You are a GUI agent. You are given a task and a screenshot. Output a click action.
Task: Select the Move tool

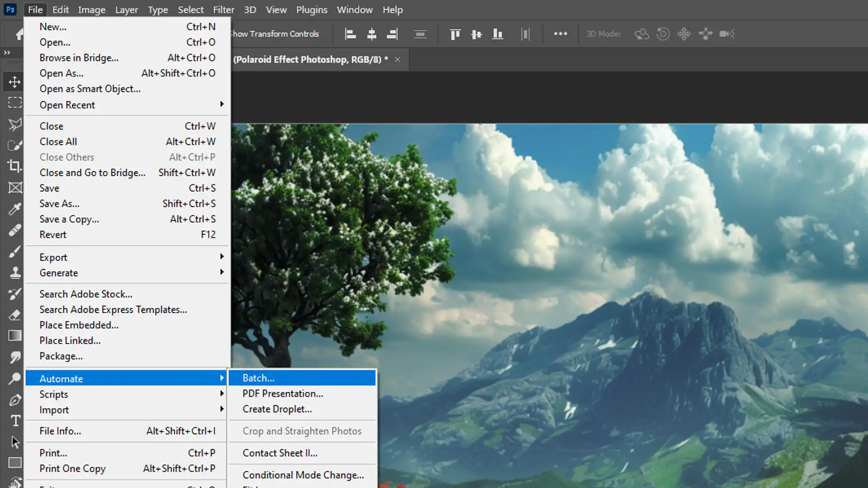(14, 82)
